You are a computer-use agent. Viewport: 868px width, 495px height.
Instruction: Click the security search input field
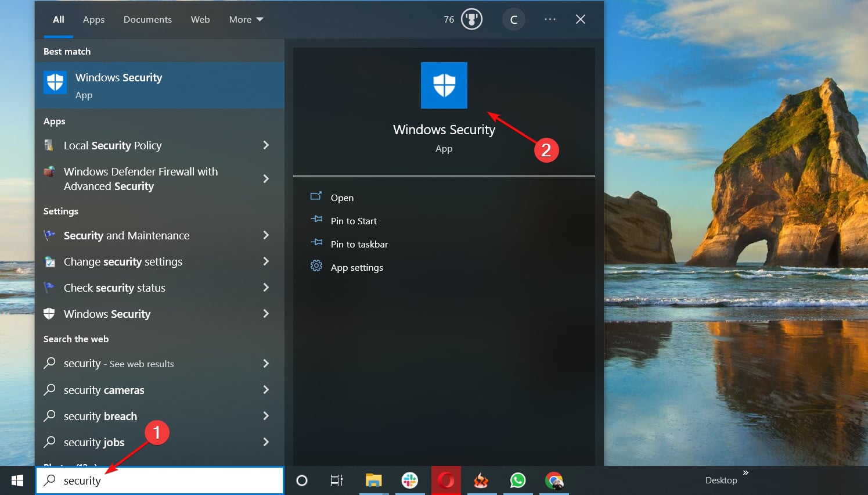(x=160, y=480)
